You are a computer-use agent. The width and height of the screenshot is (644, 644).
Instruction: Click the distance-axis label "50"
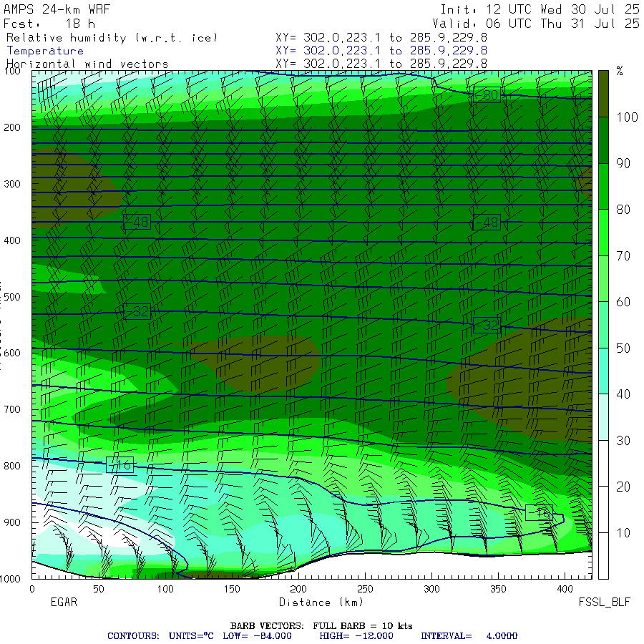coord(99,589)
